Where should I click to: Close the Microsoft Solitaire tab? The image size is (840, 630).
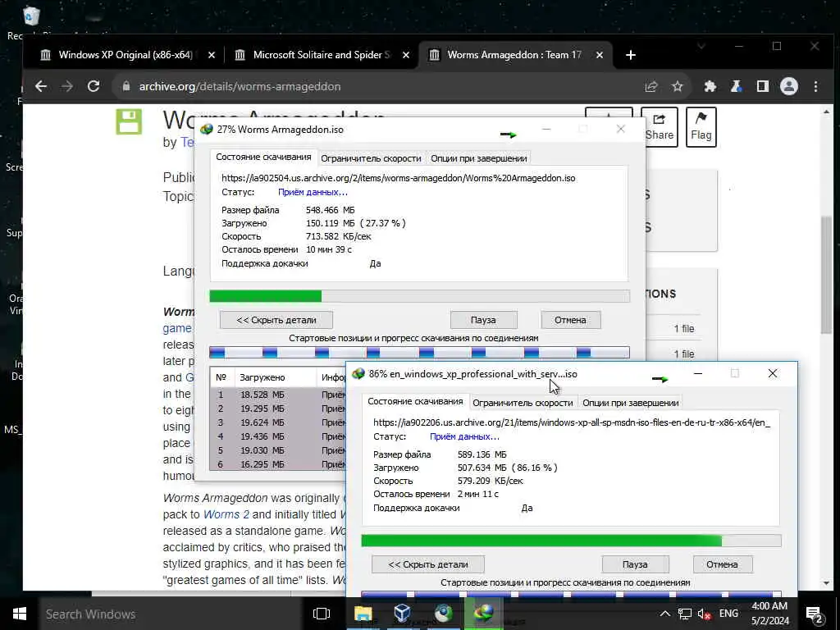click(406, 55)
